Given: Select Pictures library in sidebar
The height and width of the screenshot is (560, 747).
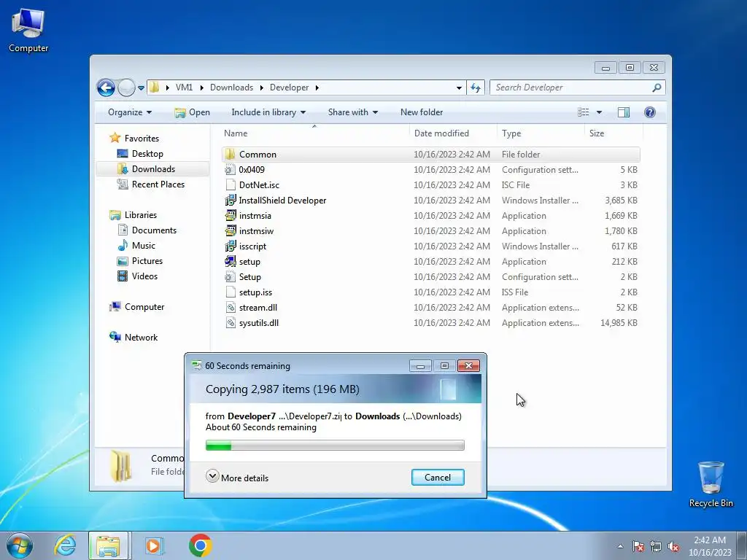Looking at the screenshot, I should pyautogui.click(x=147, y=261).
